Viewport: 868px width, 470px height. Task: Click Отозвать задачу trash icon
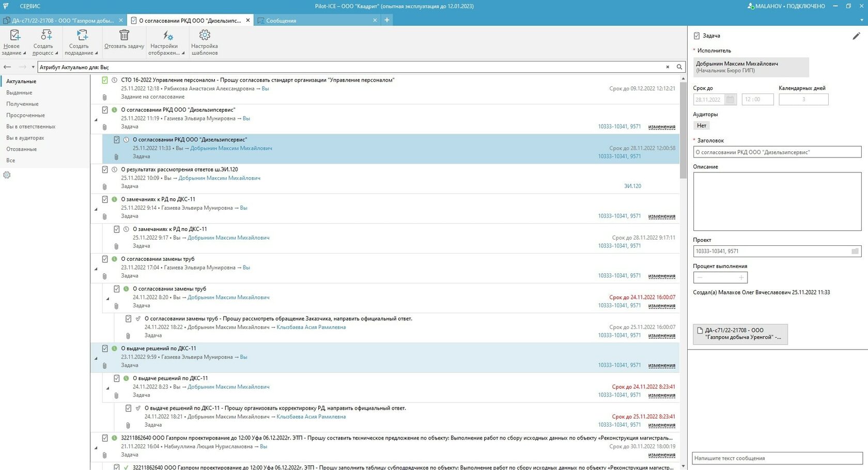(x=124, y=35)
